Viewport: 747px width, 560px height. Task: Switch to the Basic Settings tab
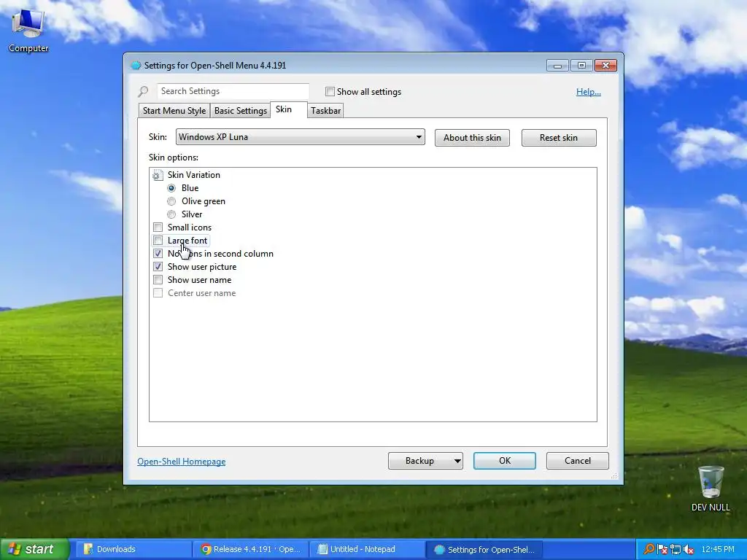[x=241, y=111]
